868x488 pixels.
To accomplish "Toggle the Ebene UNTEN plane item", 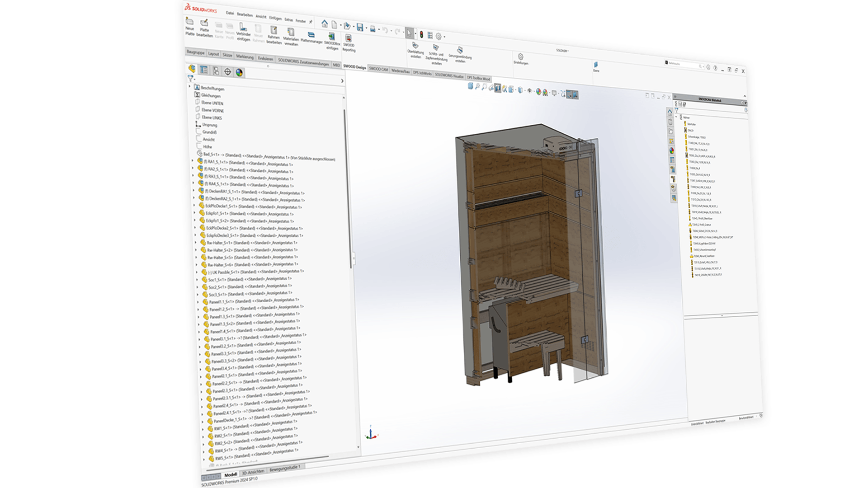I will click(212, 103).
